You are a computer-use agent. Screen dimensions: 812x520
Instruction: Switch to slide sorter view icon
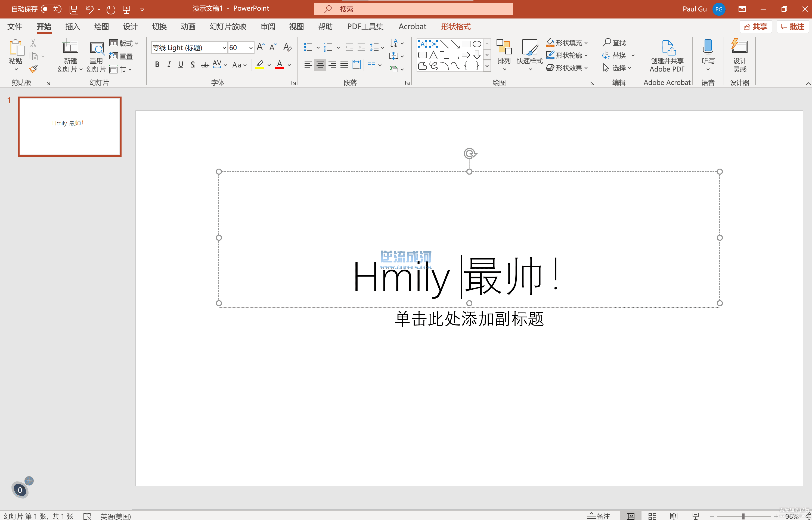[x=652, y=516]
